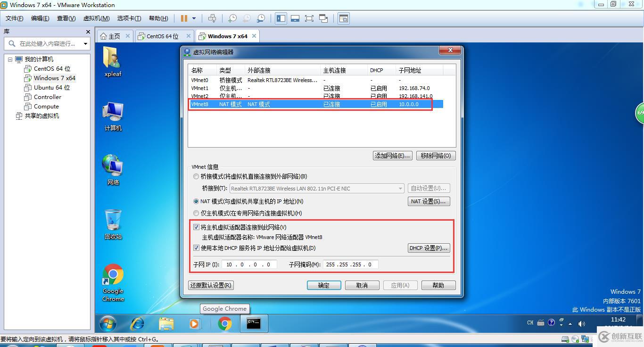Image resolution: width=644 pixels, height=347 pixels.
Task: Open the 选项卡(T) menu
Action: click(129, 18)
